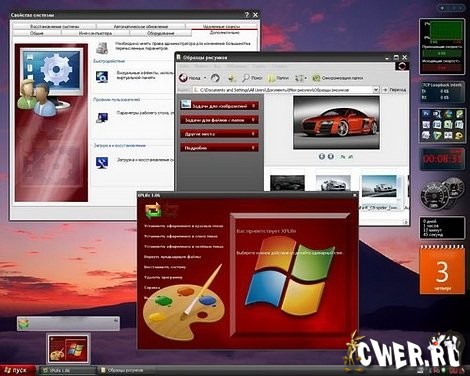470x376 pixels.
Task: Click the orange calendar gadget showing 3
Action: pyautogui.click(x=442, y=270)
